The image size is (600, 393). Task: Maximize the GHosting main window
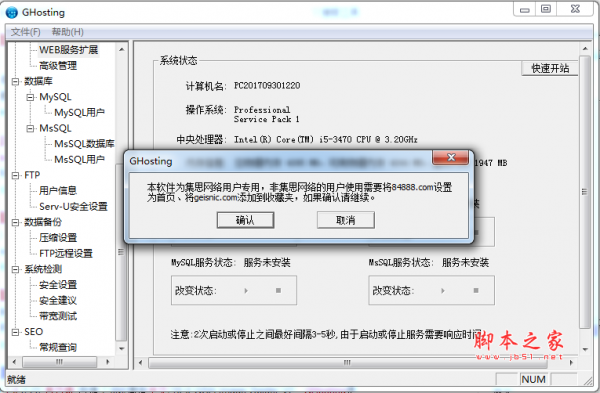(546, 9)
